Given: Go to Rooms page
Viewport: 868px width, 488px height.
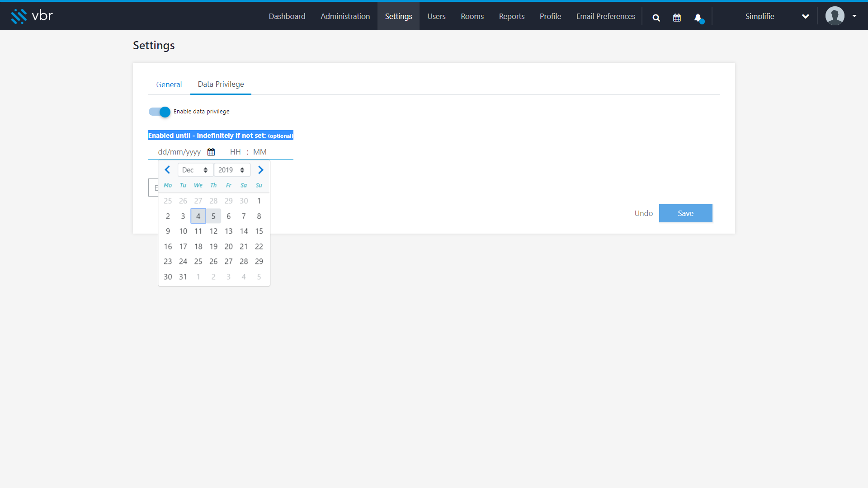Looking at the screenshot, I should pyautogui.click(x=472, y=16).
